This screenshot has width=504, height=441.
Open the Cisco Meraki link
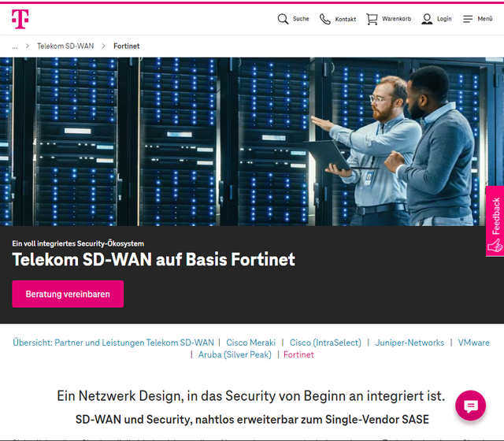(x=250, y=343)
